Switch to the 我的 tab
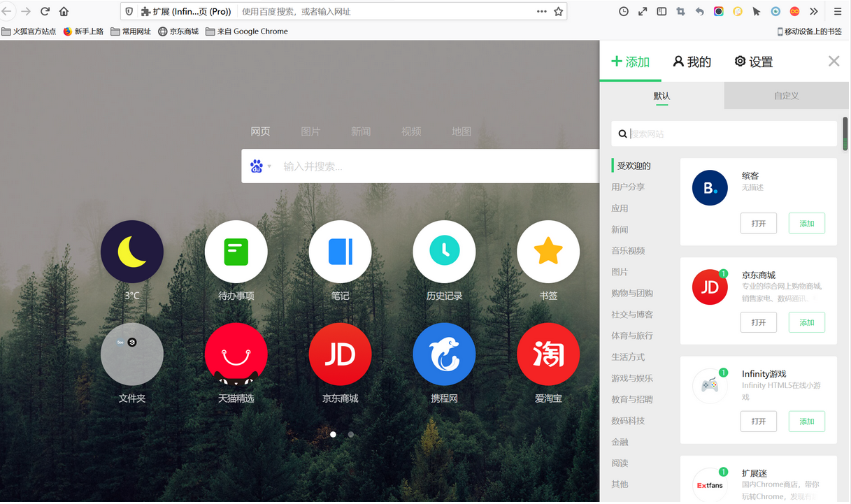The width and height of the screenshot is (851, 504). tap(692, 62)
